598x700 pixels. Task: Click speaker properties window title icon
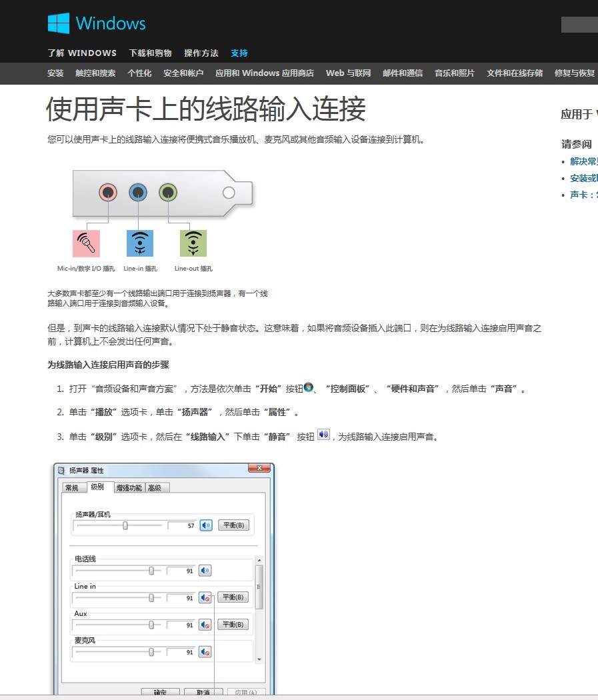pos(61,471)
